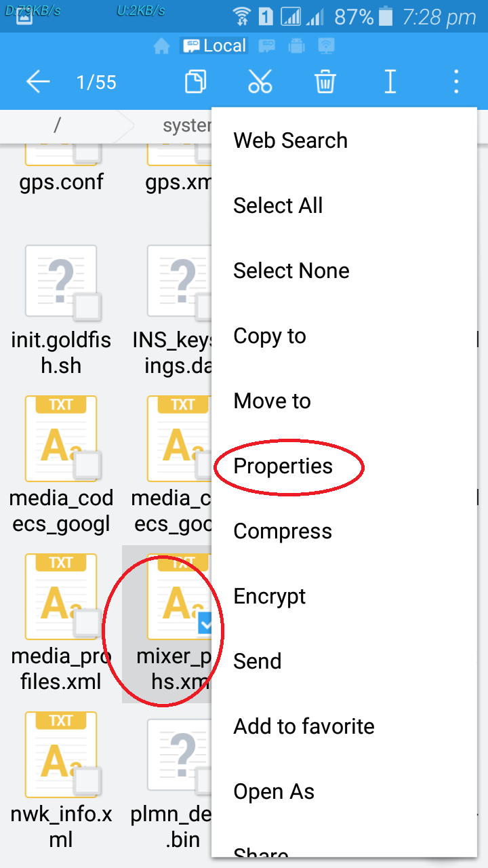Choose Properties from the menu
The height and width of the screenshot is (868, 488).
[283, 467]
